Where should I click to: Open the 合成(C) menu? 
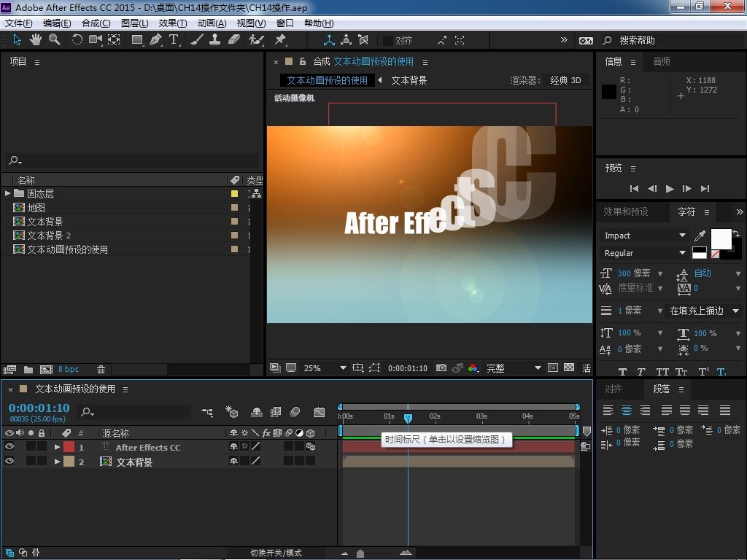[x=96, y=23]
